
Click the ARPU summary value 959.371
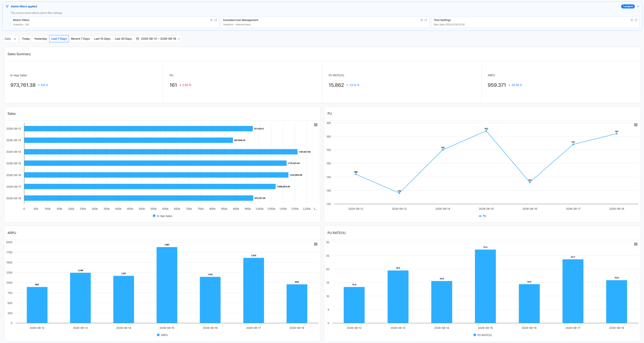tap(497, 85)
